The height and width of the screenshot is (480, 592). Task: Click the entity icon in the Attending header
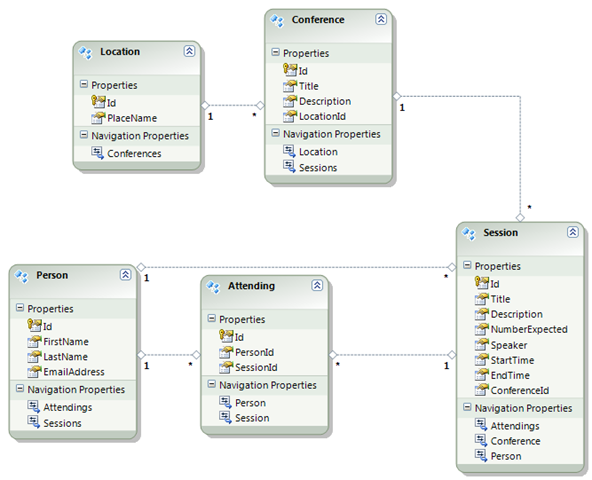[x=213, y=287]
